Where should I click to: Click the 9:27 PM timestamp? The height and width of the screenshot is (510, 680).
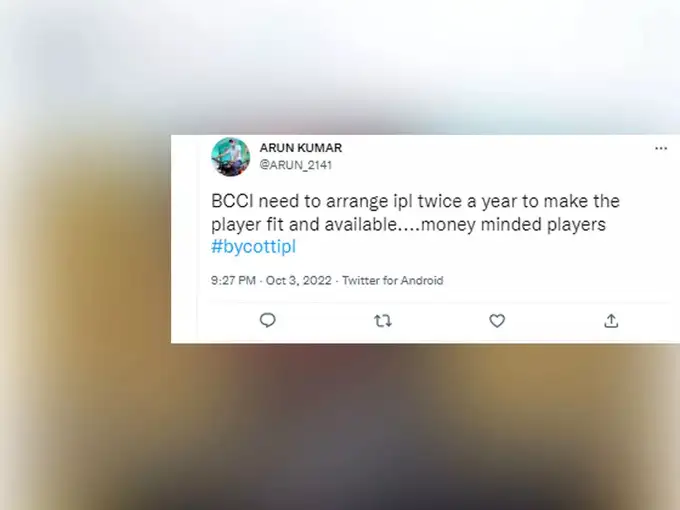tap(233, 281)
